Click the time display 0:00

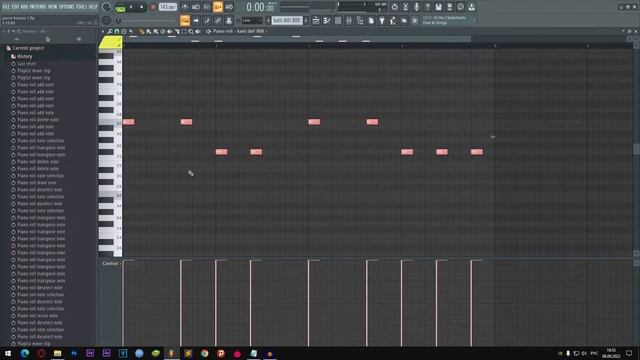[x=260, y=7]
